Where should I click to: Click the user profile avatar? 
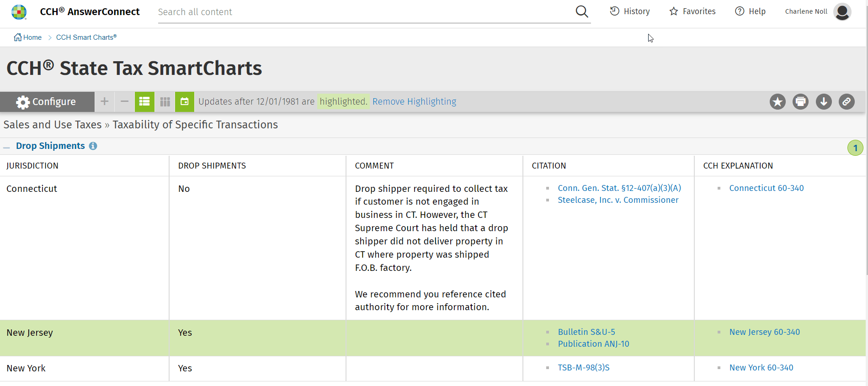842,11
